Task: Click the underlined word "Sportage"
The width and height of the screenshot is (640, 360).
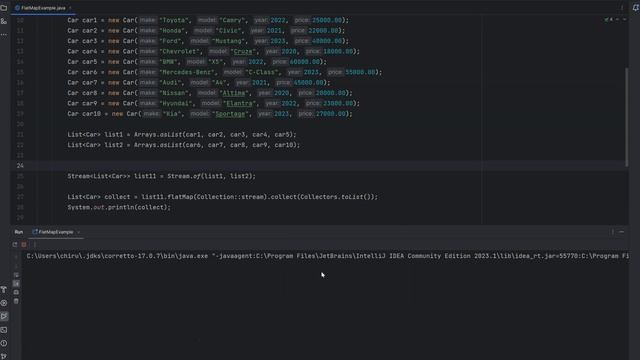Action: [230, 114]
